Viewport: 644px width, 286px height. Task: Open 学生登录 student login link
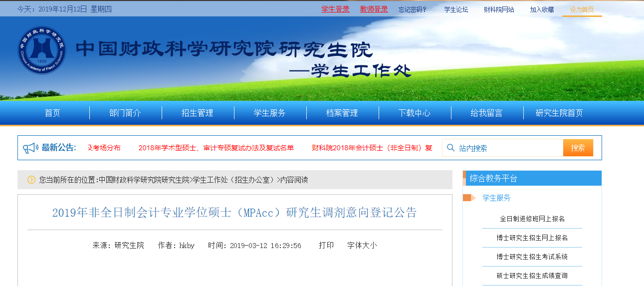click(335, 9)
